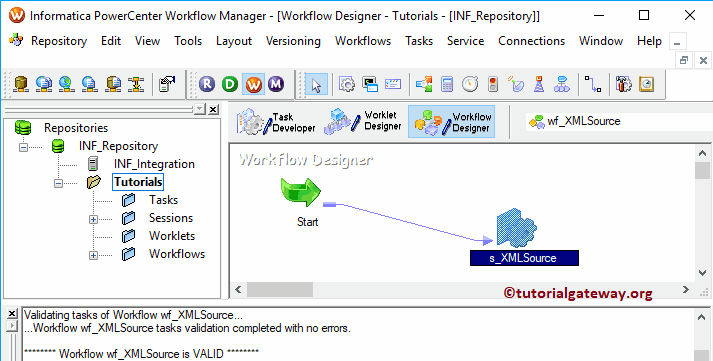Open Repository Manager via R icon
Viewport: 713px width, 361px height.
tap(207, 84)
